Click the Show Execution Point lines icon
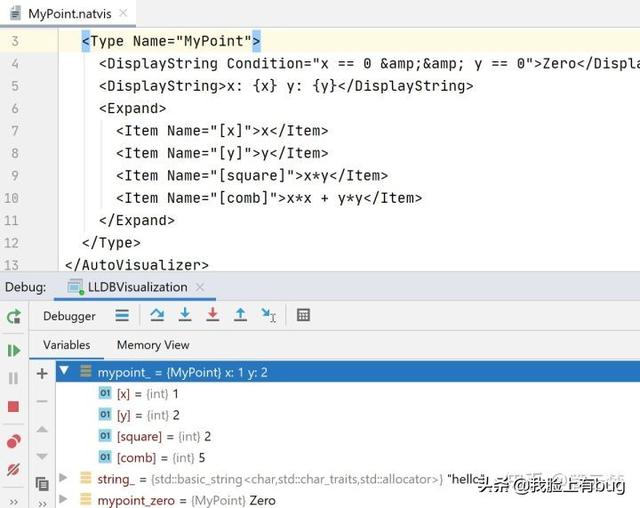 pyautogui.click(x=122, y=315)
